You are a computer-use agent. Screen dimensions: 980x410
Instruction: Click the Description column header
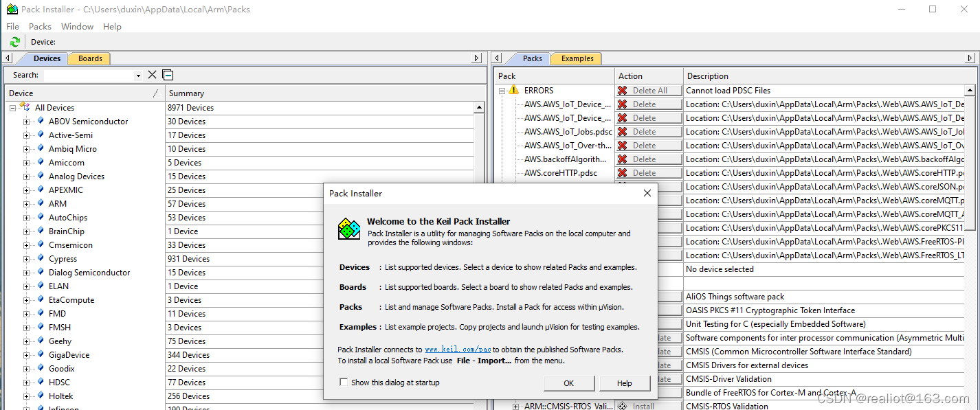(x=829, y=76)
